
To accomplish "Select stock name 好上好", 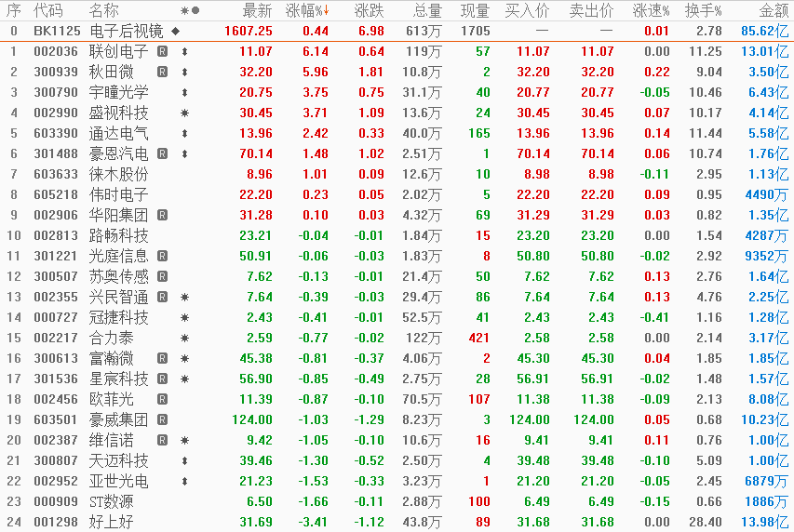I will (111, 522).
